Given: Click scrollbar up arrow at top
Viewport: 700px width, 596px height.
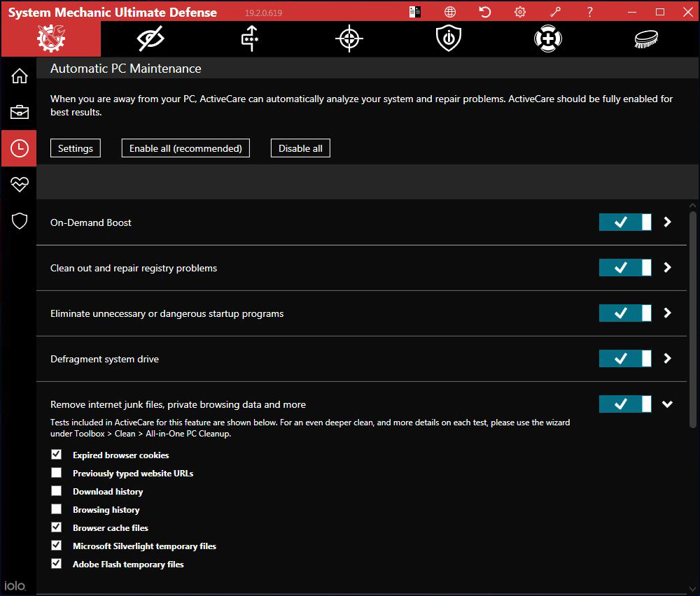Looking at the screenshot, I should pyautogui.click(x=693, y=206).
